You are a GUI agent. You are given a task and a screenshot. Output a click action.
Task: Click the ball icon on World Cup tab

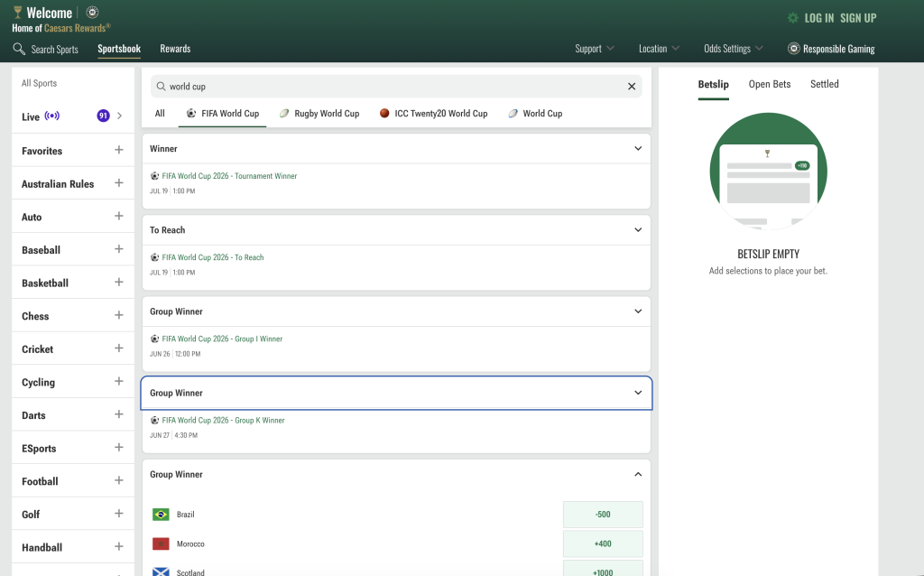[x=513, y=113]
